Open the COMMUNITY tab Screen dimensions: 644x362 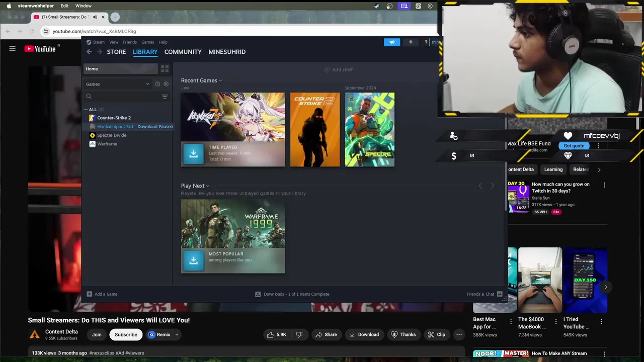point(183,52)
